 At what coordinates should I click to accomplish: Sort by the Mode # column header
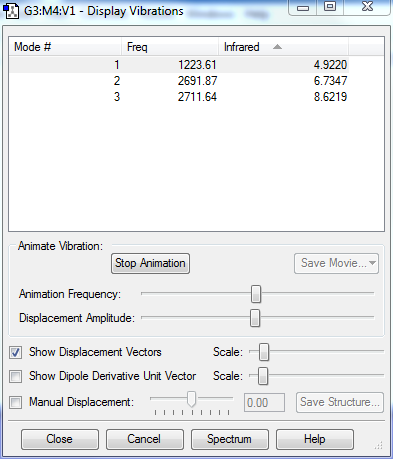pos(65,47)
